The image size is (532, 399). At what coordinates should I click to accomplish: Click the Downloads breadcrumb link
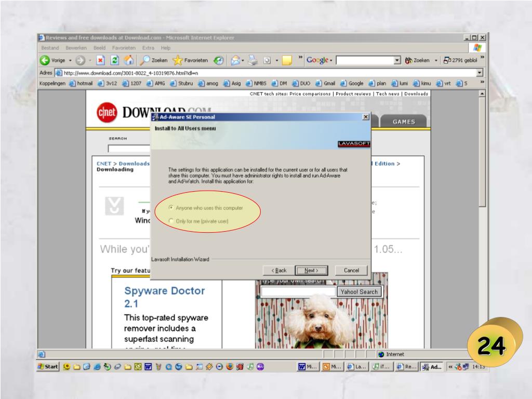(134, 164)
